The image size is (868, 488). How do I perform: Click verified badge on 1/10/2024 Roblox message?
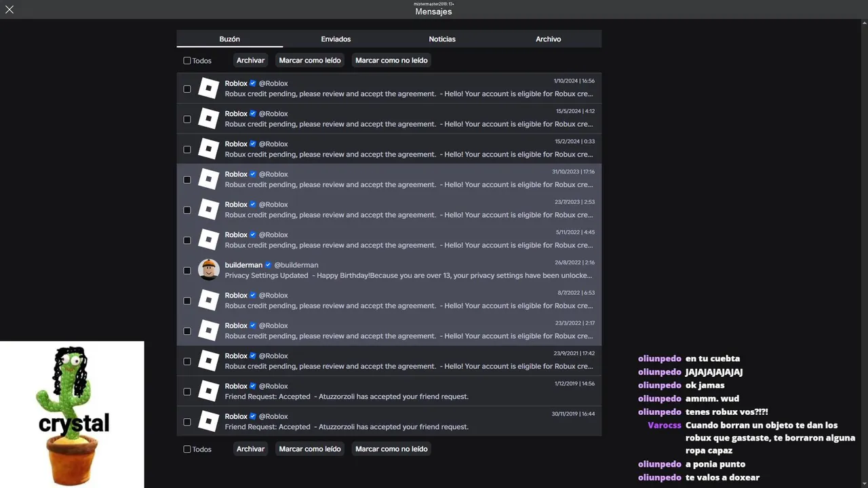tap(253, 83)
